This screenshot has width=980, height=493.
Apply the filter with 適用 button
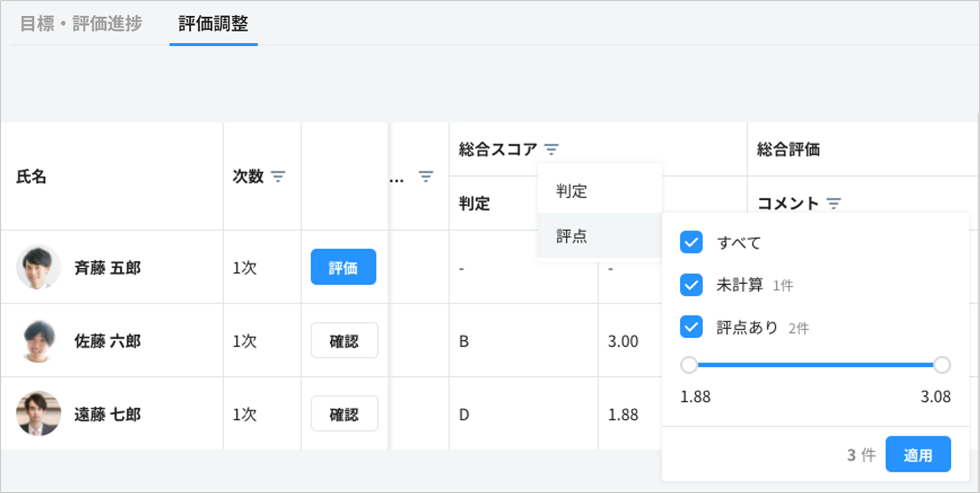(x=918, y=454)
